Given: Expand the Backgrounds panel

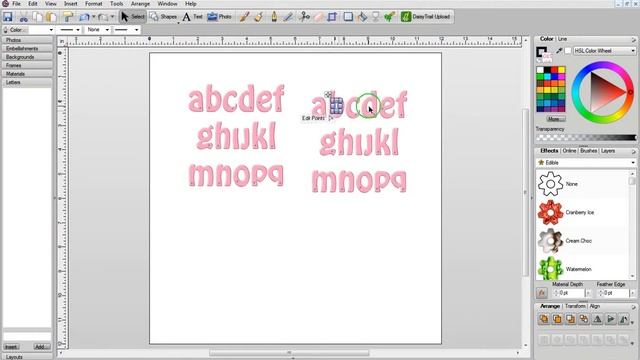Looking at the screenshot, I should click(x=27, y=57).
